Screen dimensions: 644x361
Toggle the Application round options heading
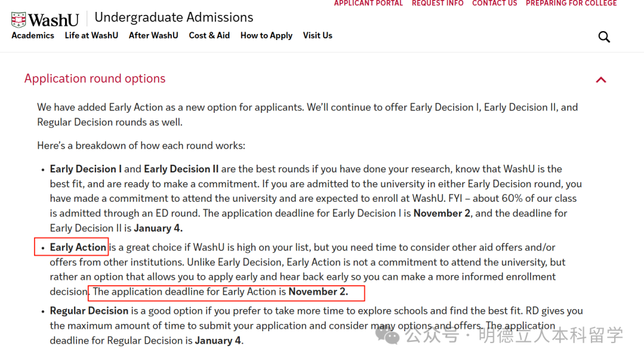coord(95,79)
